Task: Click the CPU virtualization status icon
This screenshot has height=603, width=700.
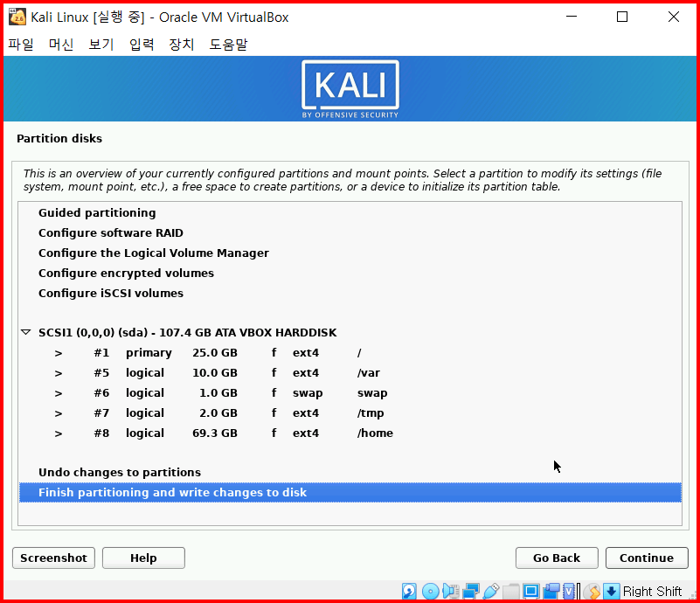Action: (571, 591)
